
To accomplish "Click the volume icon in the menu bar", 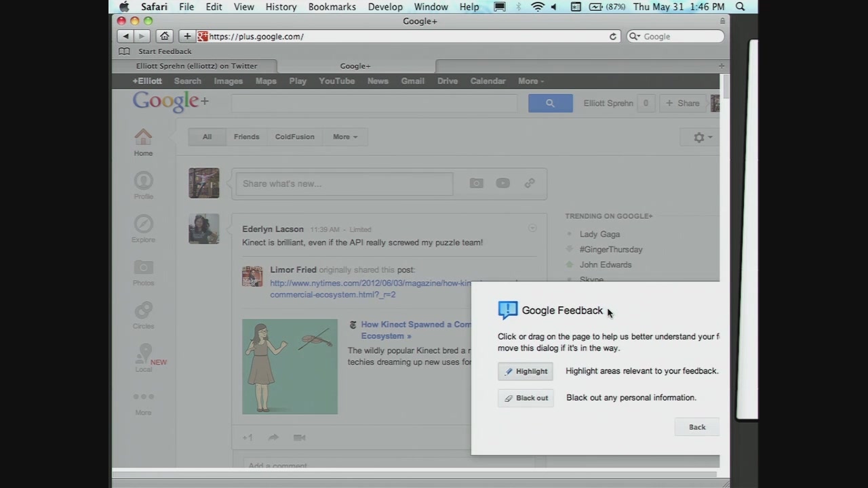I will pos(554,7).
